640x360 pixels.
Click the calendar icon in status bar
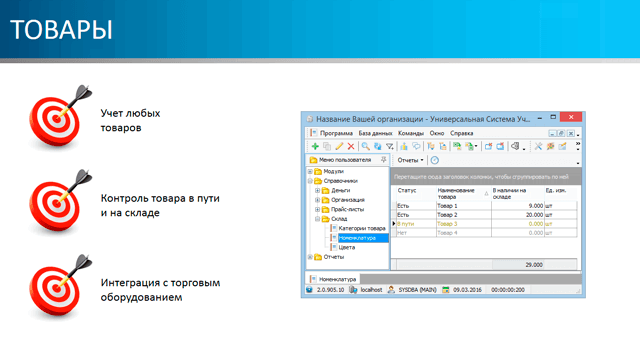click(x=446, y=290)
